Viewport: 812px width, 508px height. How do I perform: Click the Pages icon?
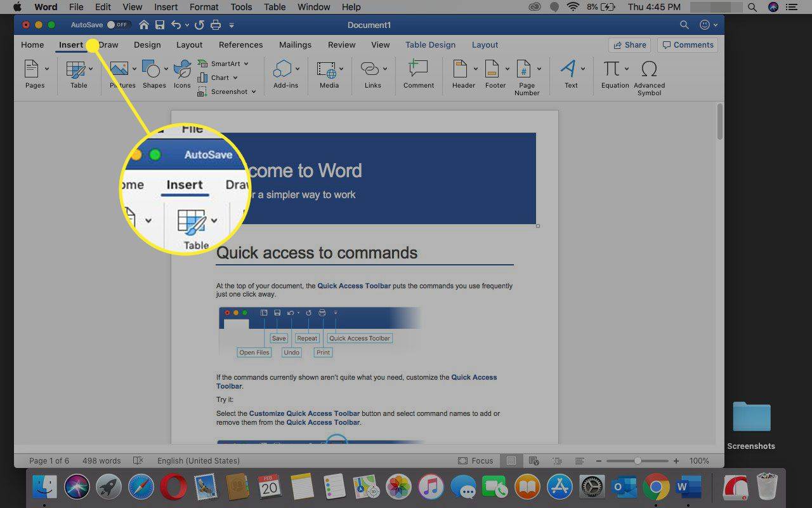click(x=32, y=69)
